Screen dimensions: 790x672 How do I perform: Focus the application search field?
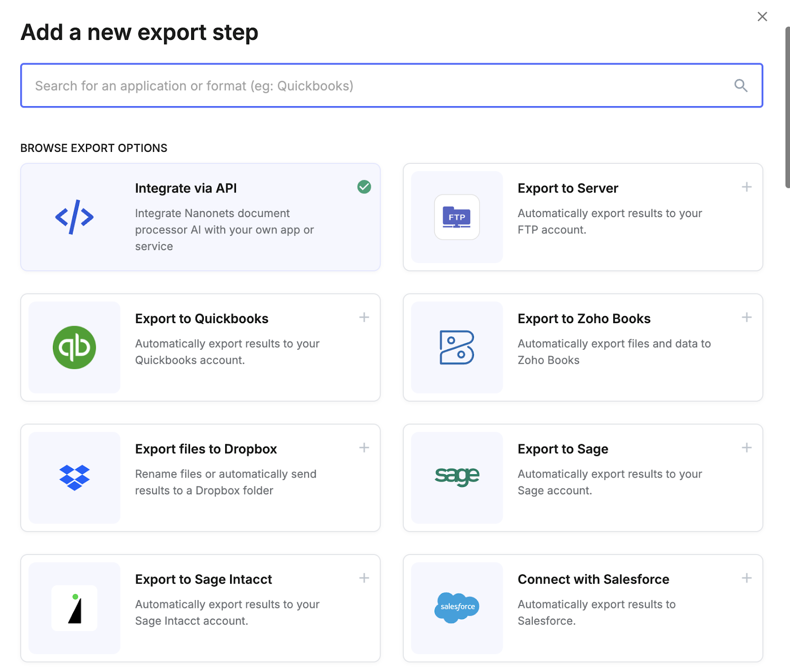click(392, 85)
